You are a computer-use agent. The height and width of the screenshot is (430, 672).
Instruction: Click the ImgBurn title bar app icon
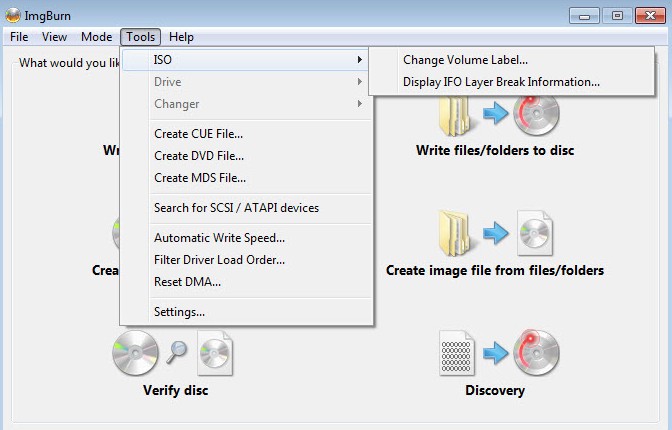(12, 15)
